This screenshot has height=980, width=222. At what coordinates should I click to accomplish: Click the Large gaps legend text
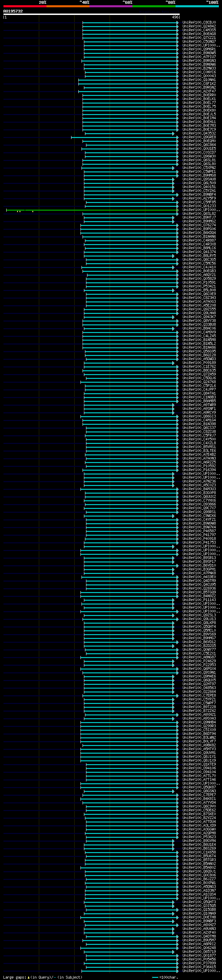click(15, 977)
